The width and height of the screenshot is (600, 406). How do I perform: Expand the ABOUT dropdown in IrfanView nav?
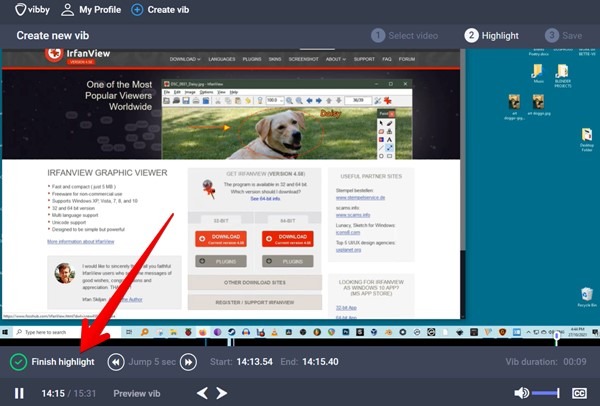tap(336, 59)
